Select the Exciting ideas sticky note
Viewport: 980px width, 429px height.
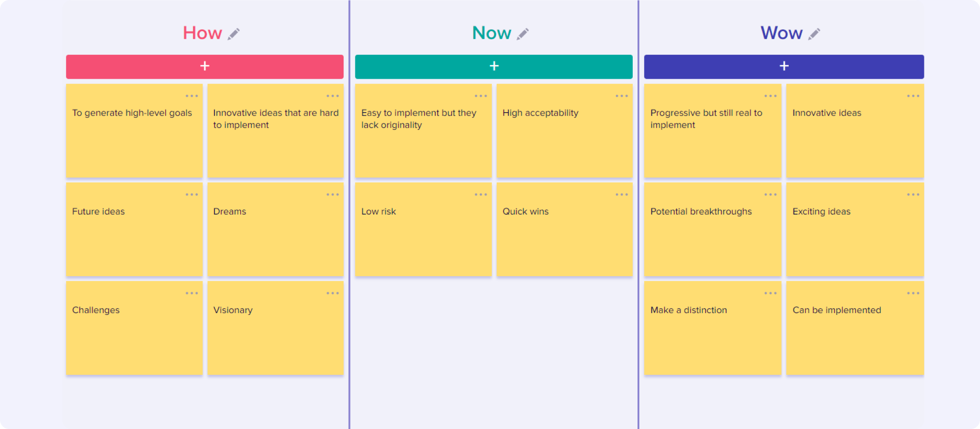[855, 230]
